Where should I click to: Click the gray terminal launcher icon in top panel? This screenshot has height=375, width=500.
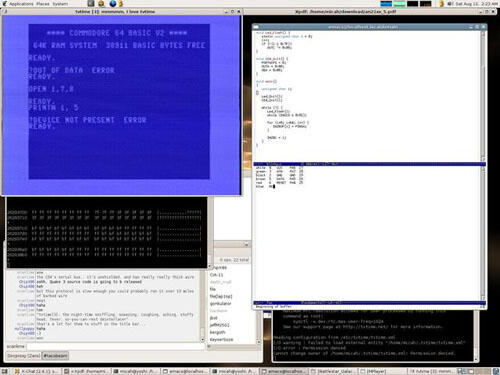coord(91,4)
